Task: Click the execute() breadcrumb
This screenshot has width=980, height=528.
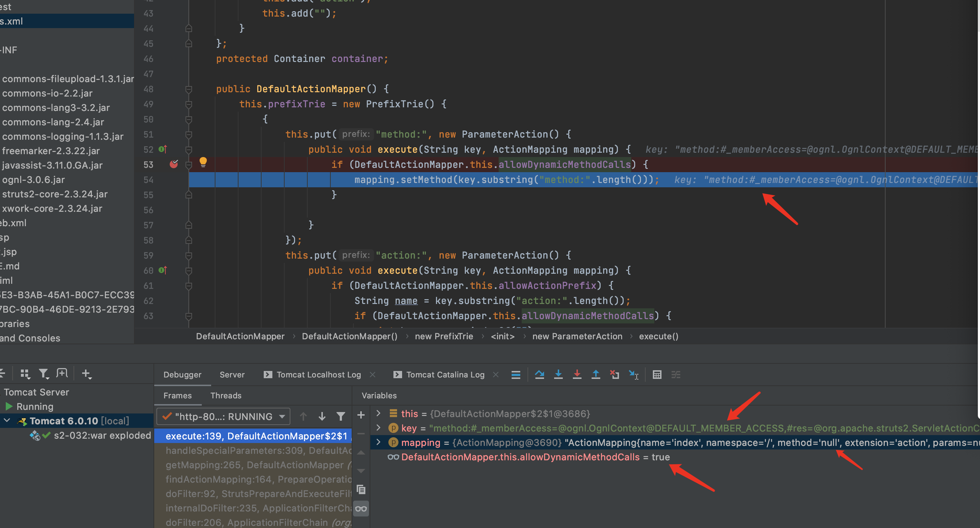Action: pos(659,336)
